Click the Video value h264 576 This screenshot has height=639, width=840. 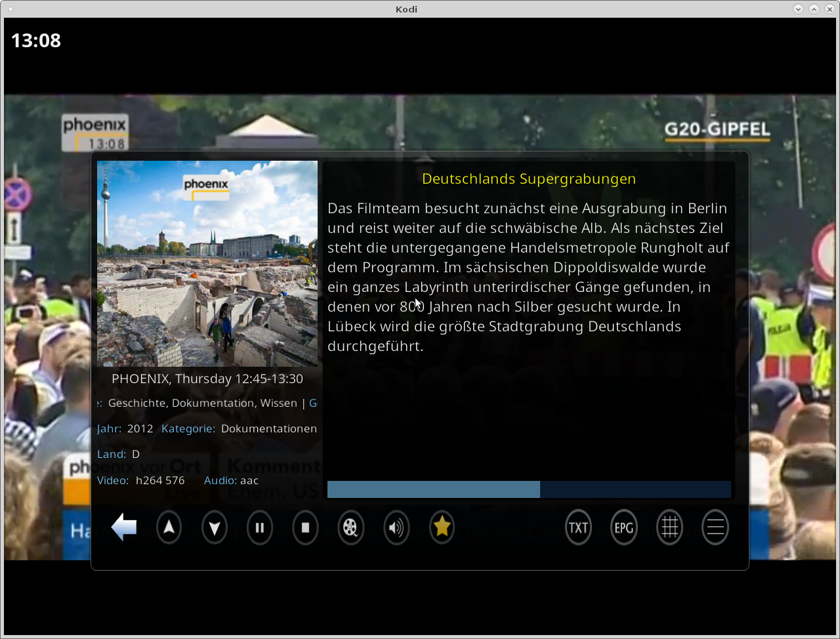[160, 480]
